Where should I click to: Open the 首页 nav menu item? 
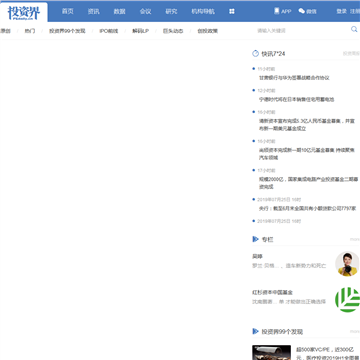click(67, 11)
